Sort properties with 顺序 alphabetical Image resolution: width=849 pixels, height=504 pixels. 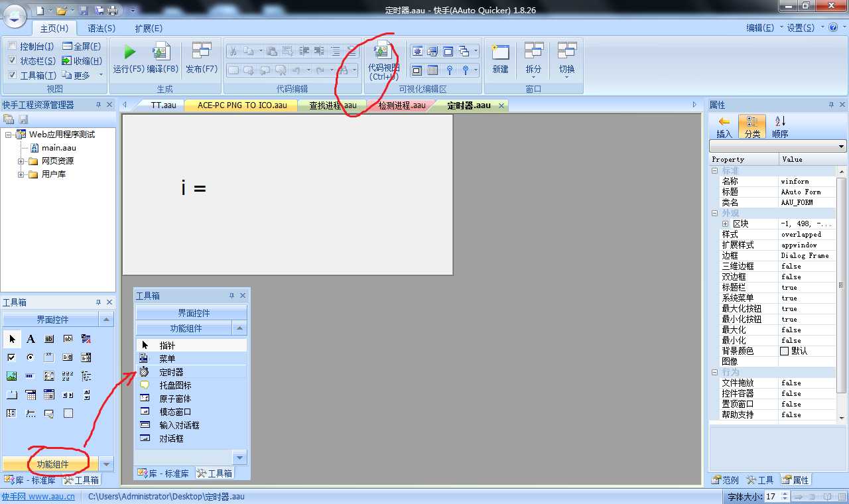coord(780,127)
